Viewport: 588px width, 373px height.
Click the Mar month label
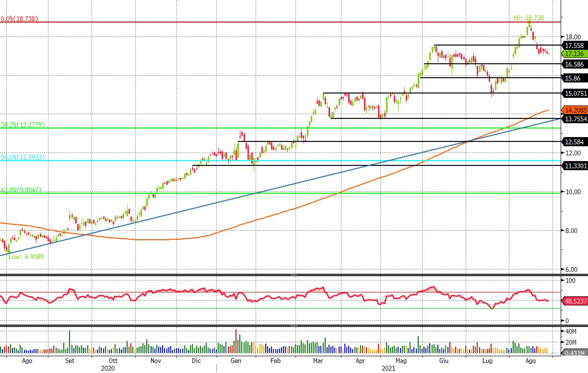click(x=318, y=361)
